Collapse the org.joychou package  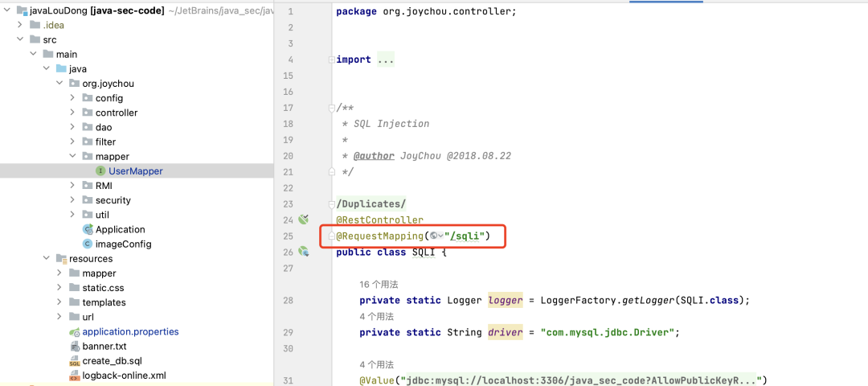click(x=59, y=83)
